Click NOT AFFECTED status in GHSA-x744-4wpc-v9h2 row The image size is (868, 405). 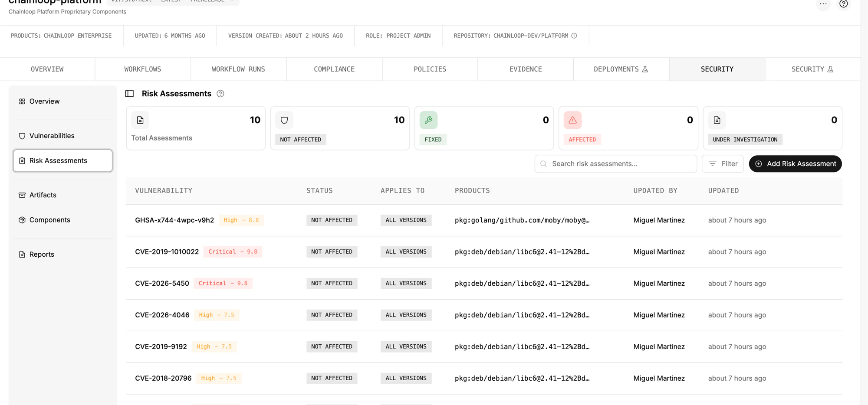pos(332,220)
